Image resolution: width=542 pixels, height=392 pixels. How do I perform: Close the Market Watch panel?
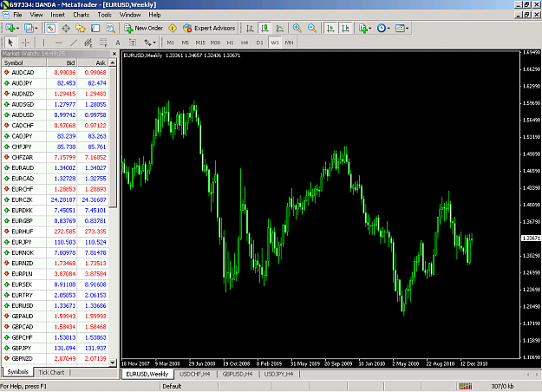click(x=114, y=54)
